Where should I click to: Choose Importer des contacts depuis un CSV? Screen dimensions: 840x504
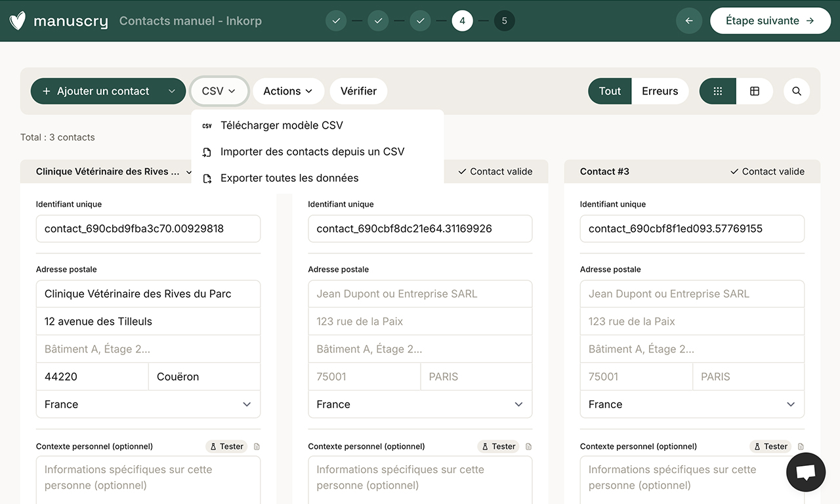click(x=312, y=152)
